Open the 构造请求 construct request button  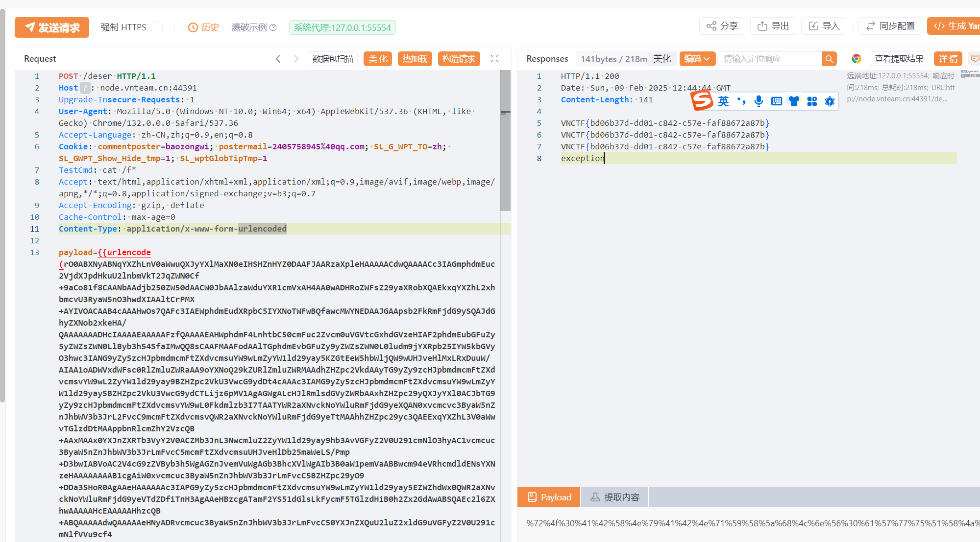coord(459,59)
